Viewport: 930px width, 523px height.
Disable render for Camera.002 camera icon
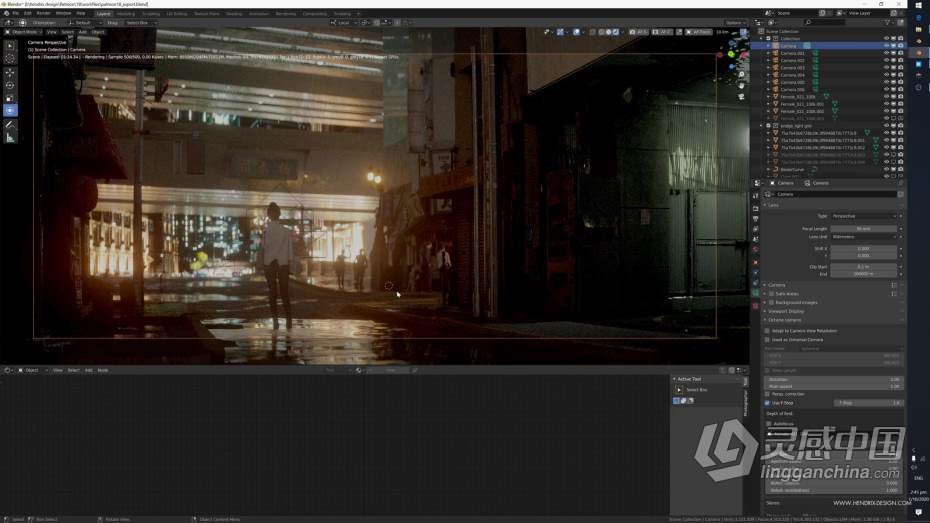(900, 60)
